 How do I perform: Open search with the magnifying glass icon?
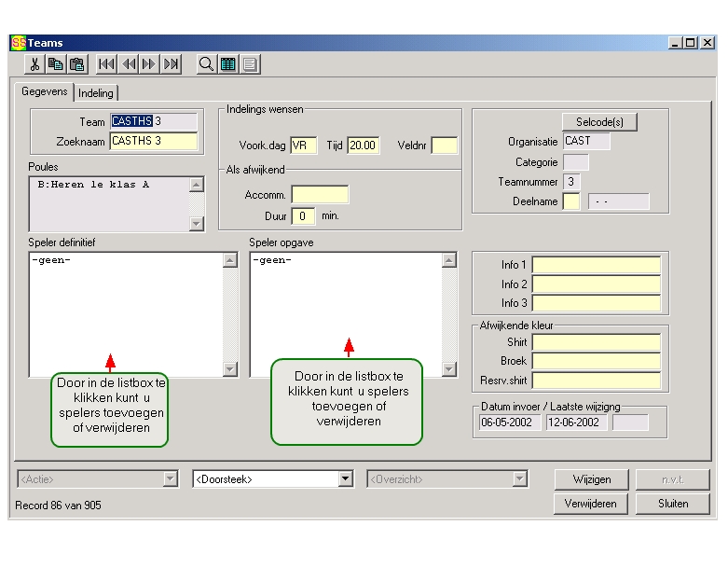(206, 64)
